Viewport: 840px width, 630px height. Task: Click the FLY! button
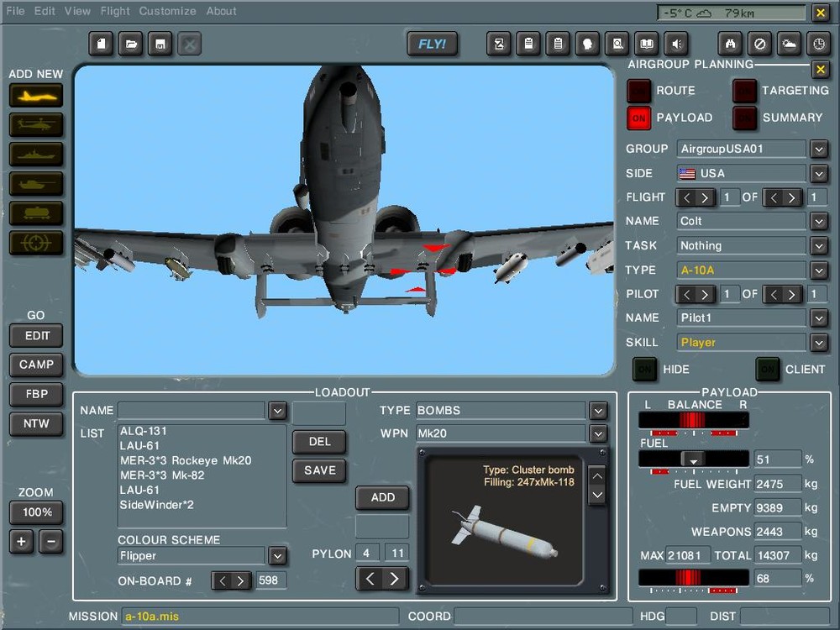click(x=433, y=44)
